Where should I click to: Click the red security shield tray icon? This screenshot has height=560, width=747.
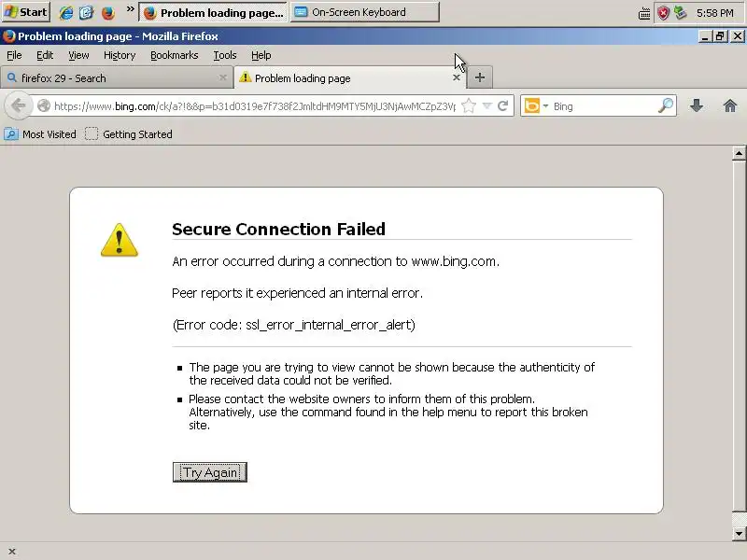coord(663,13)
